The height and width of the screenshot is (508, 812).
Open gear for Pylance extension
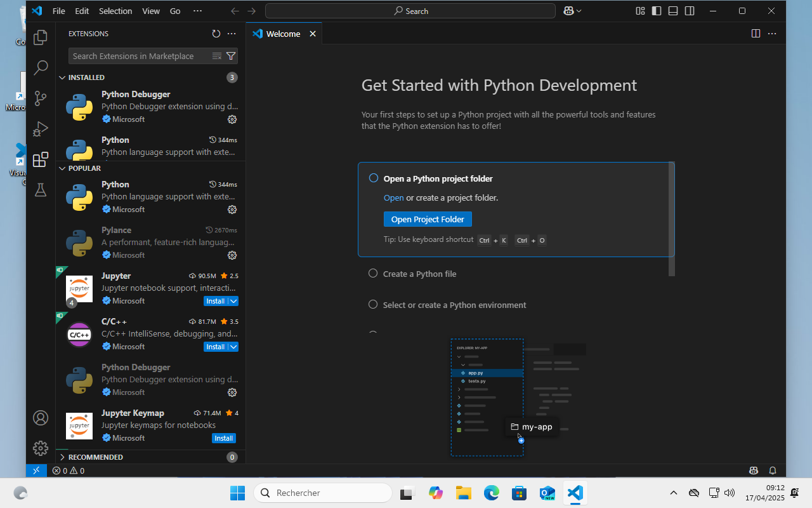(232, 255)
